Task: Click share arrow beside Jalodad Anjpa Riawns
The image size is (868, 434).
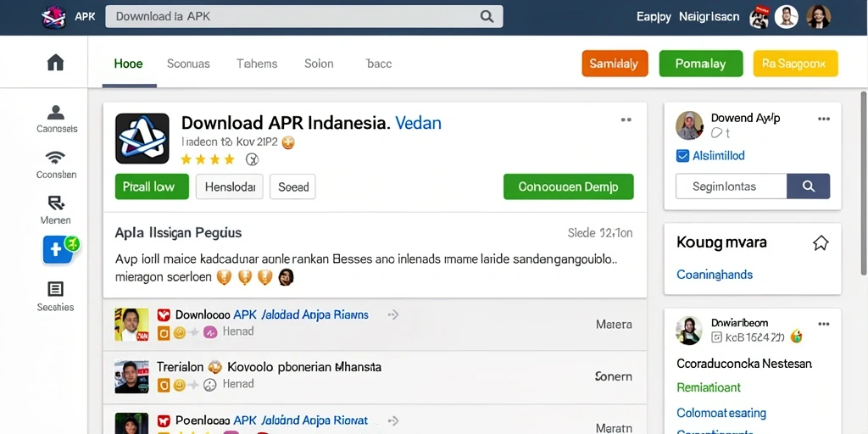Action: [x=393, y=315]
